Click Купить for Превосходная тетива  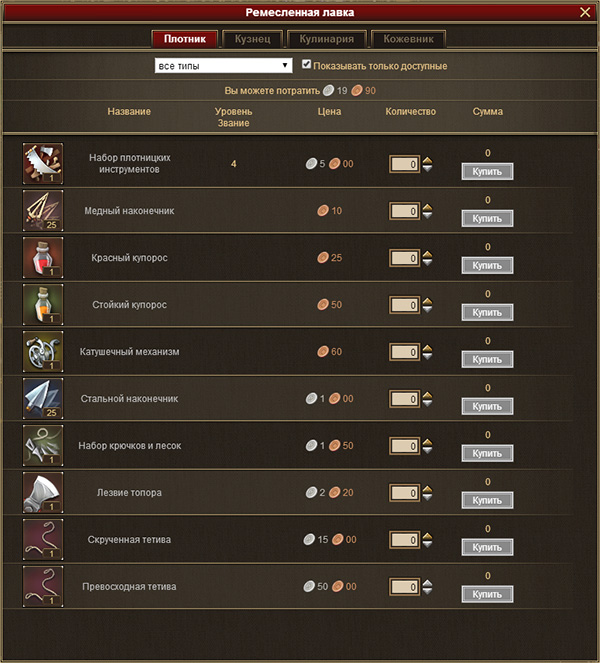(487, 594)
